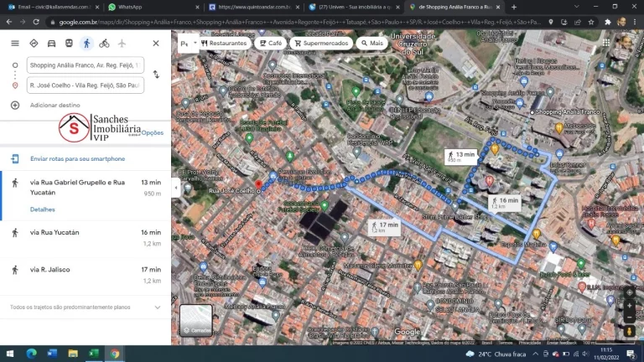Close the directions panel
644x362 pixels.
point(156,43)
